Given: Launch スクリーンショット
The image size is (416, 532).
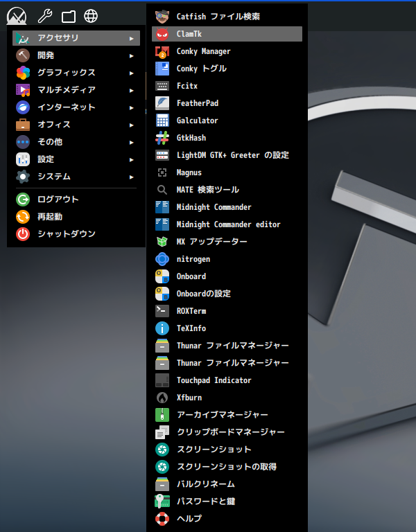Looking at the screenshot, I should tap(227, 449).
